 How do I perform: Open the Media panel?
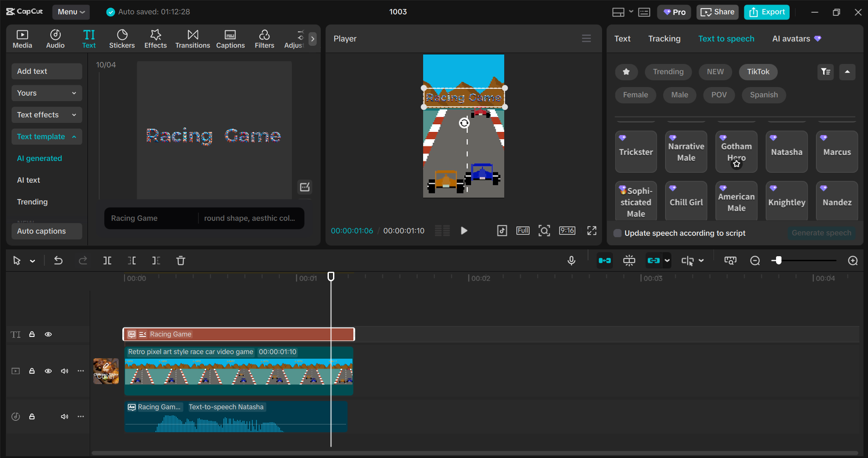coord(22,39)
